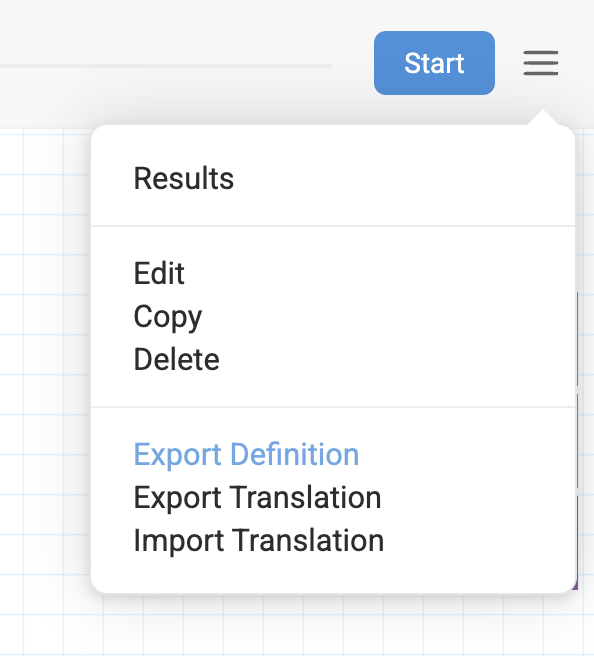Select Import Translation

click(259, 541)
